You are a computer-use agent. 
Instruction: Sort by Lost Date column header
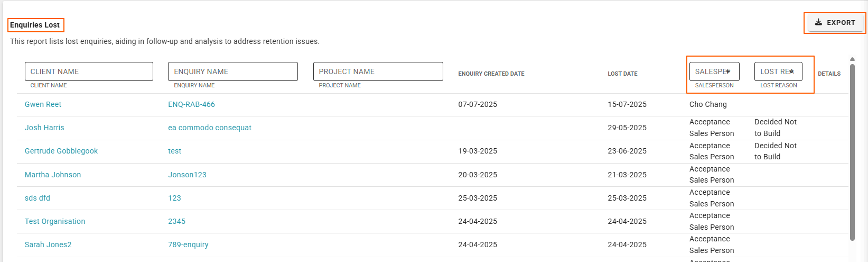click(622, 74)
